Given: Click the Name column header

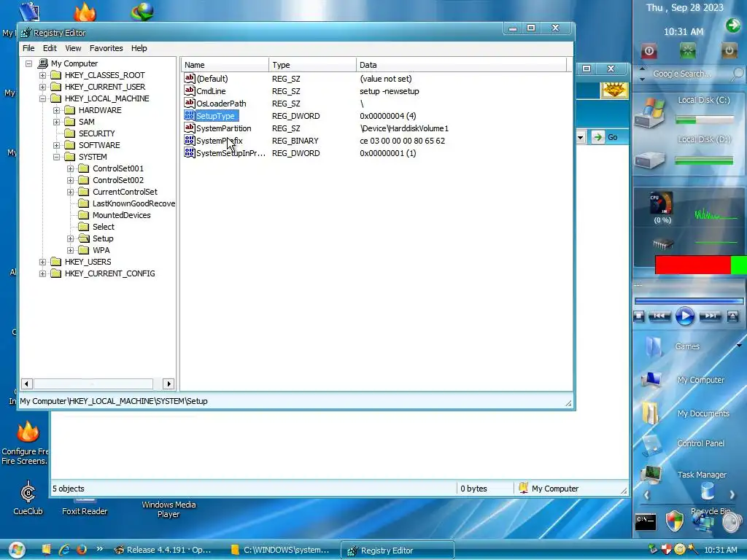Looking at the screenshot, I should click(225, 65).
